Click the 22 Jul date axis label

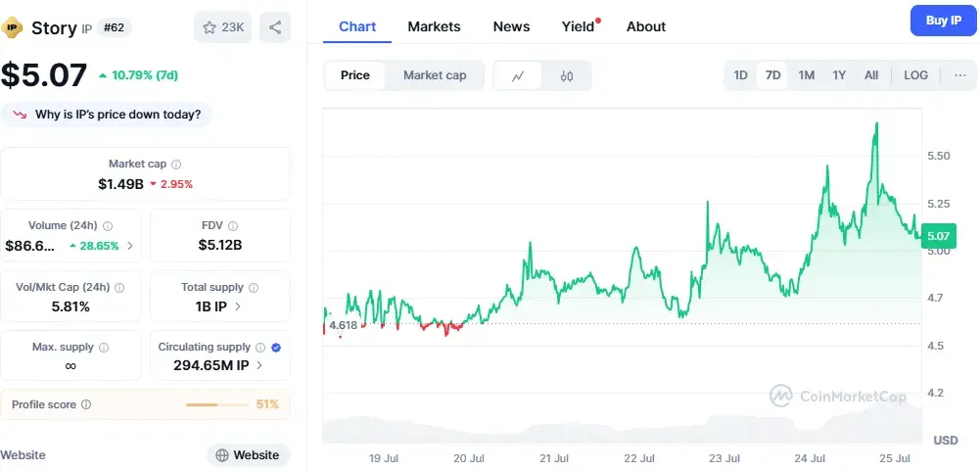point(638,458)
